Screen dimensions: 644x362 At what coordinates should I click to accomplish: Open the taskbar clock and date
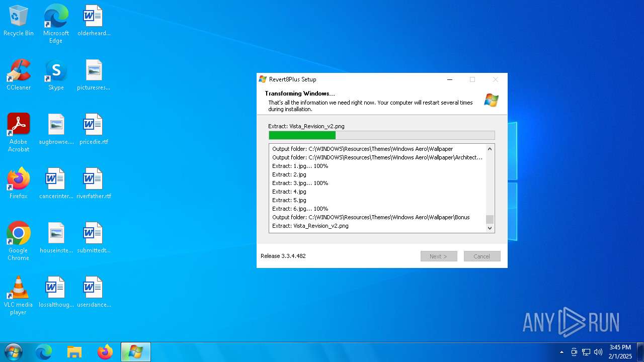[x=620, y=351]
